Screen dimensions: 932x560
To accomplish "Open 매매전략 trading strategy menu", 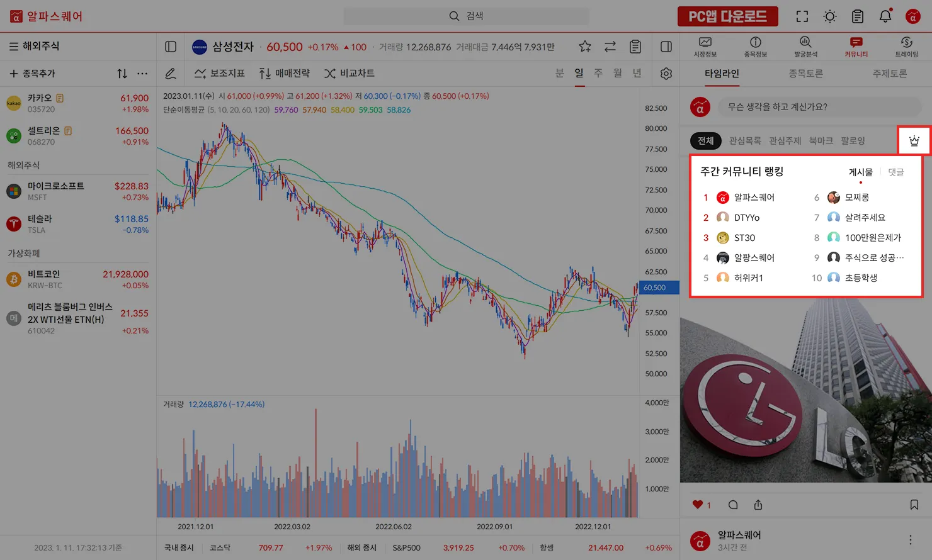I will 285,74.
